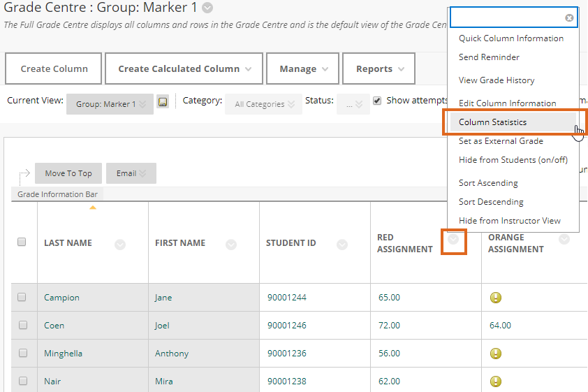
Task: Choose Sort Ascending
Action: [x=488, y=183]
